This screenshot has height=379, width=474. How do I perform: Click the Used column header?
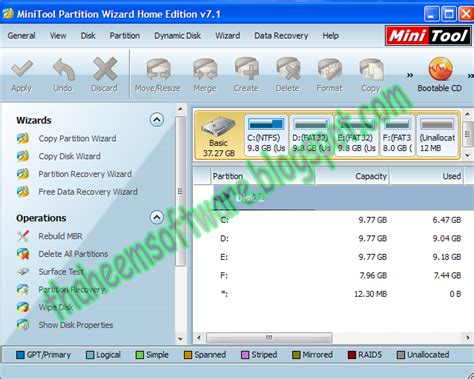pos(426,176)
